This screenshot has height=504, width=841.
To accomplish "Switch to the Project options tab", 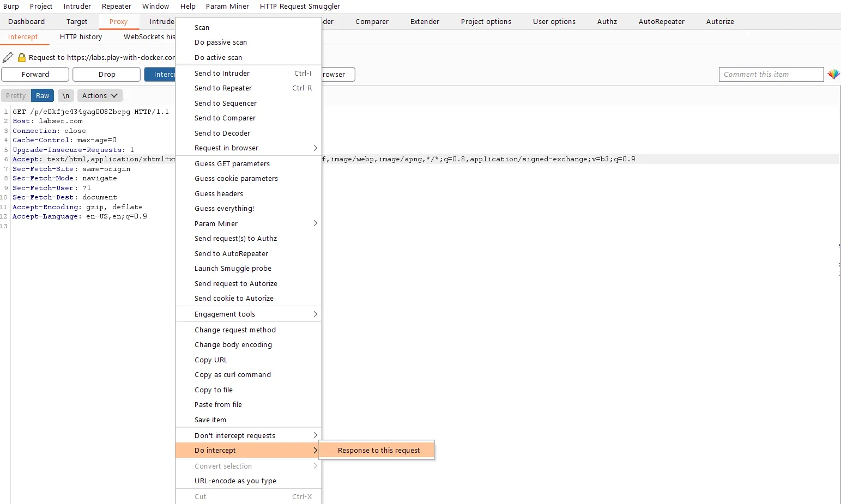I will (486, 22).
